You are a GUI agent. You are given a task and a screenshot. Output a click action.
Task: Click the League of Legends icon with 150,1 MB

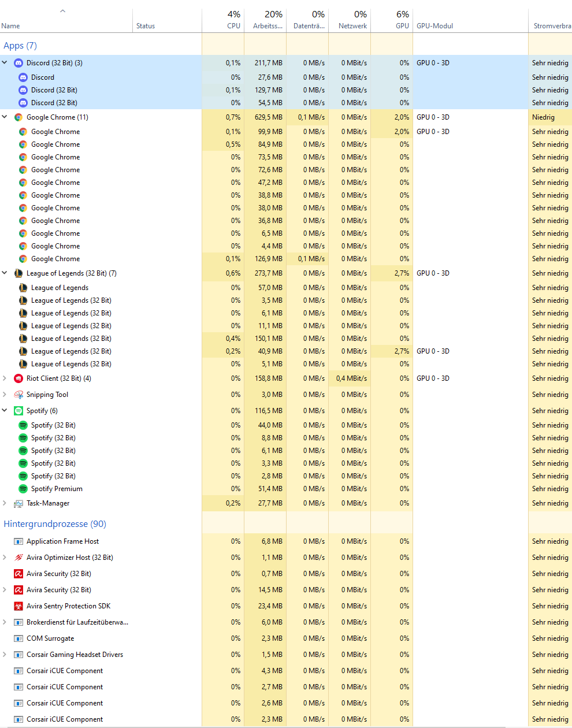pyautogui.click(x=23, y=339)
